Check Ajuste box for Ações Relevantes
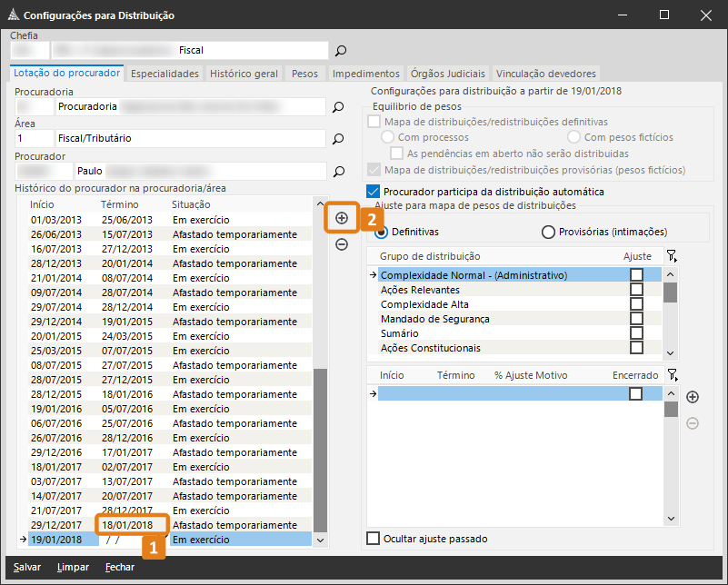This screenshot has width=728, height=585. coord(636,290)
